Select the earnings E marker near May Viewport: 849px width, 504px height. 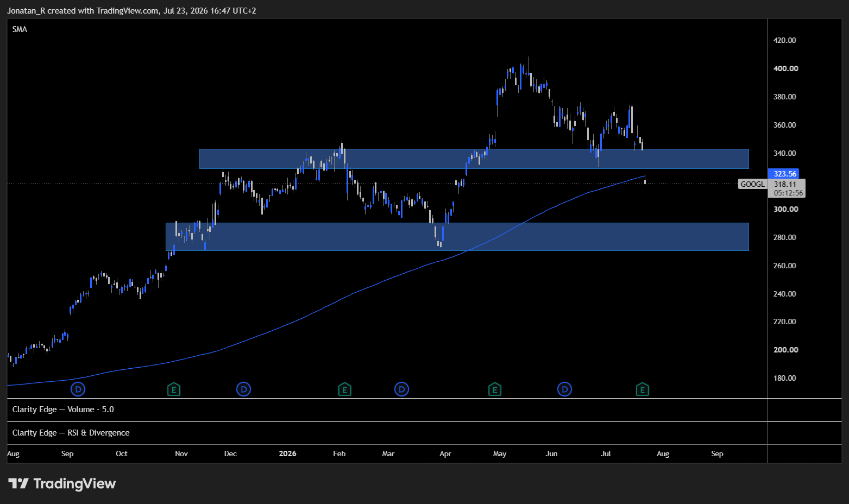tap(494, 389)
